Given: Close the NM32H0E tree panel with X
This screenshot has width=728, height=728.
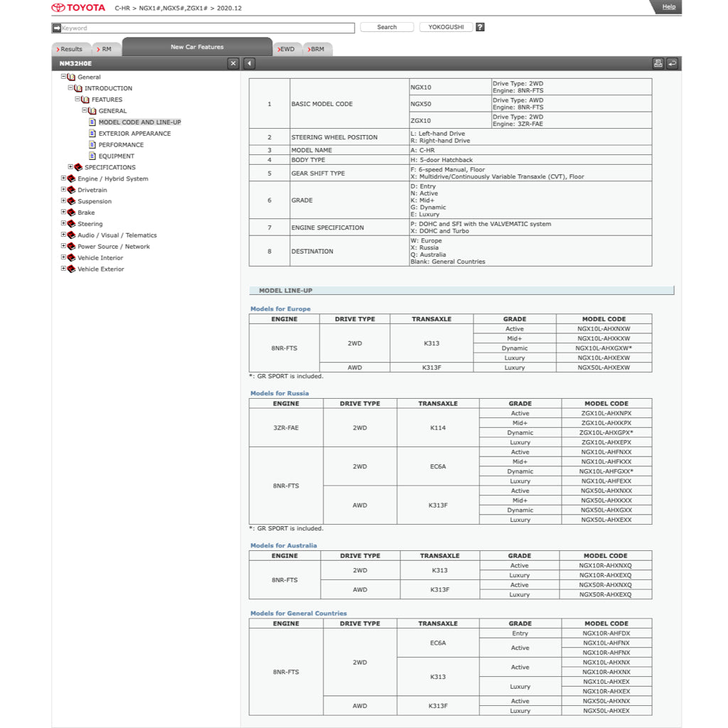Looking at the screenshot, I should click(233, 63).
